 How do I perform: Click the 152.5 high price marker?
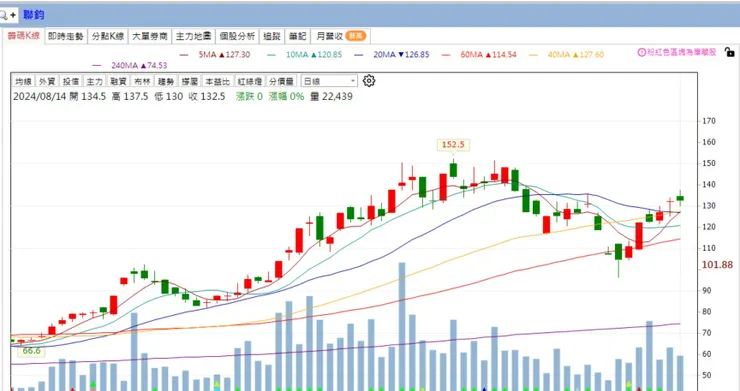[x=453, y=144]
